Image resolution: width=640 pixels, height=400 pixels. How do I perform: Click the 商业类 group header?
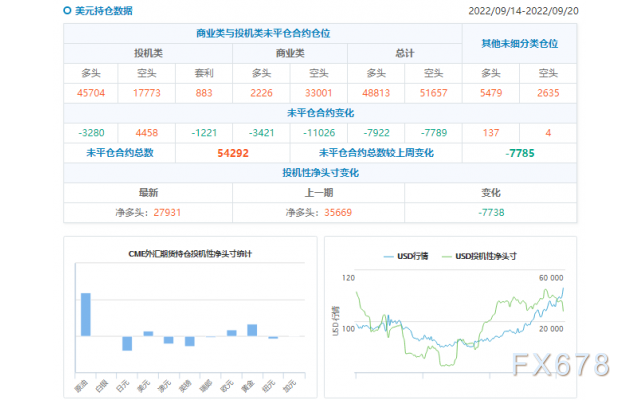[290, 53]
